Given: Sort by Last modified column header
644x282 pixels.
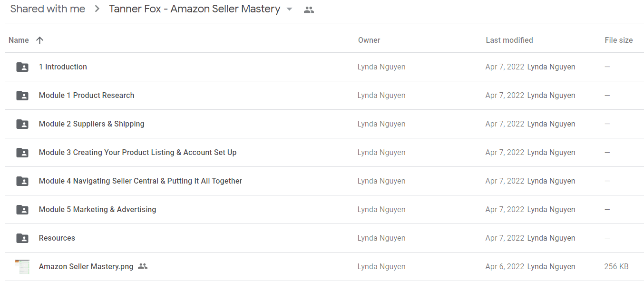Looking at the screenshot, I should (509, 40).
